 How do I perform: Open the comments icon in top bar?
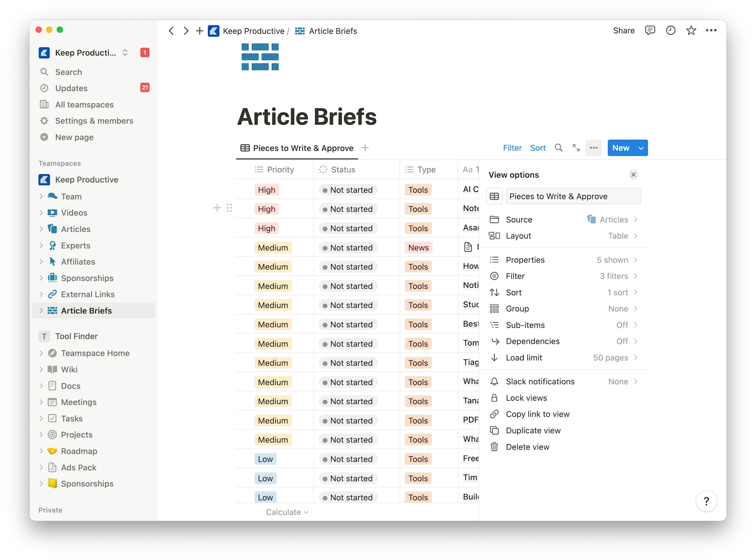click(650, 30)
